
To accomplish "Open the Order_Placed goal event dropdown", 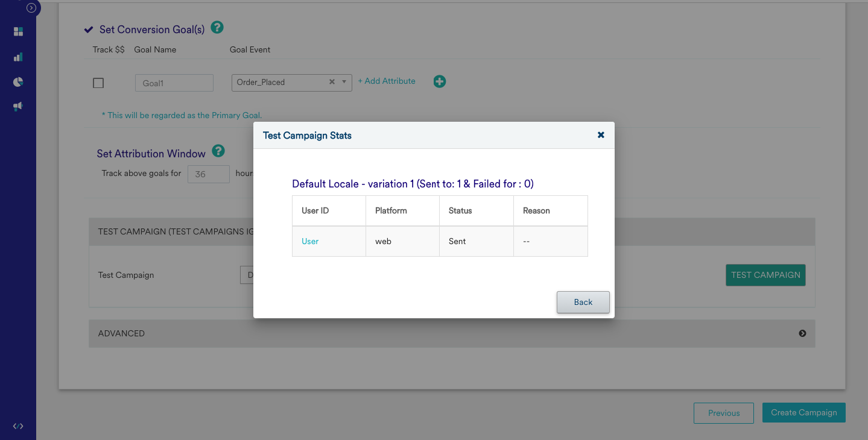I will click(344, 82).
